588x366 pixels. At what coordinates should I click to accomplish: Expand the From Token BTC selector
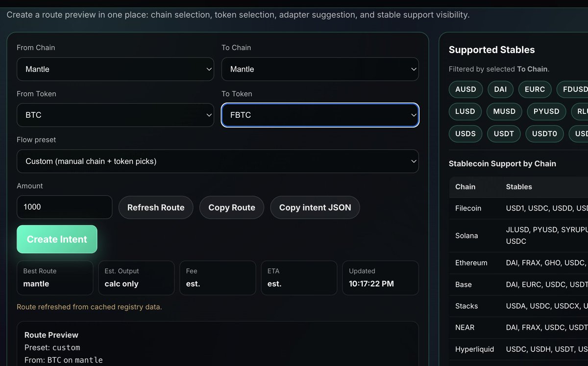pos(115,115)
